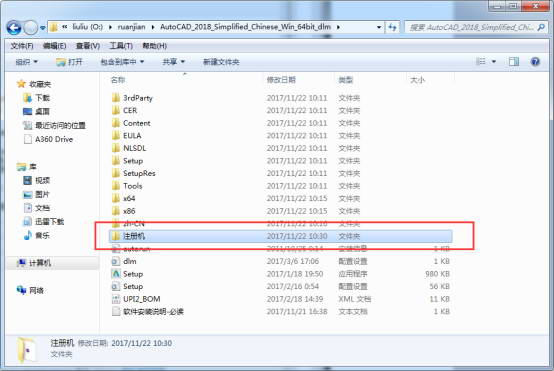Sort by the 修改日期 column header
The height and width of the screenshot is (371, 554).
tap(281, 80)
